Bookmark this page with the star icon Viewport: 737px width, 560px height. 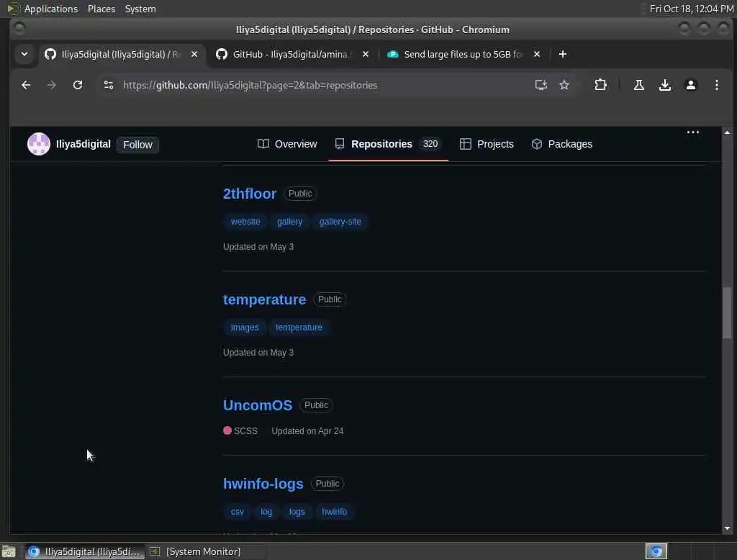pyautogui.click(x=564, y=85)
